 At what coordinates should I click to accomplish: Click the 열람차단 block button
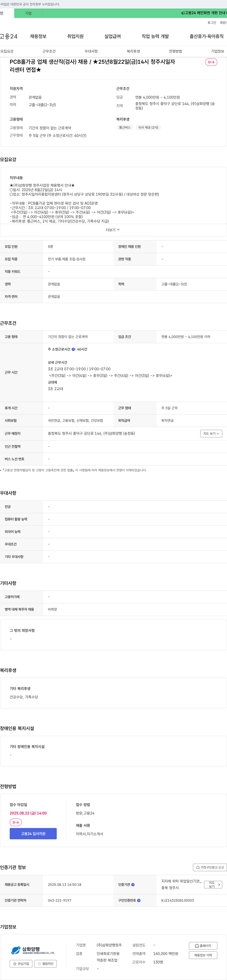pos(46,964)
